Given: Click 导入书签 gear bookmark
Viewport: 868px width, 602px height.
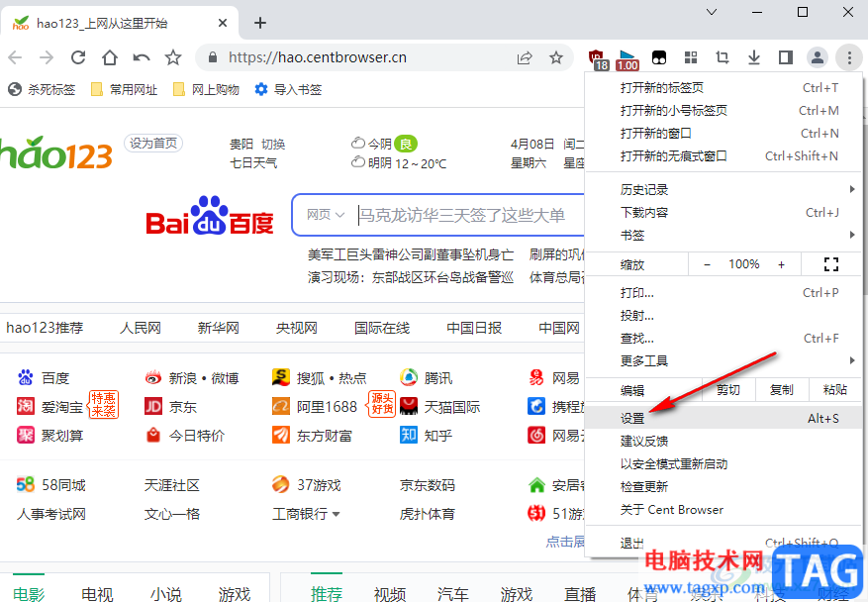Looking at the screenshot, I should (x=288, y=89).
